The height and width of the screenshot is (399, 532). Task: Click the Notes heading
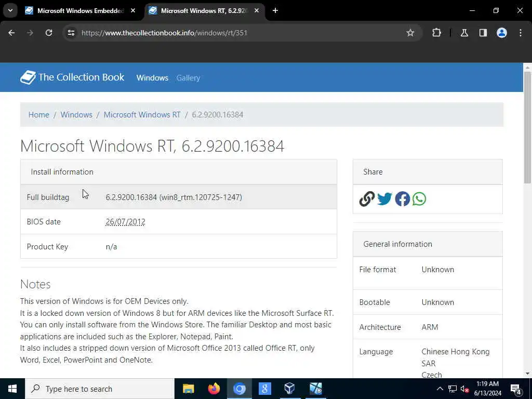click(35, 284)
